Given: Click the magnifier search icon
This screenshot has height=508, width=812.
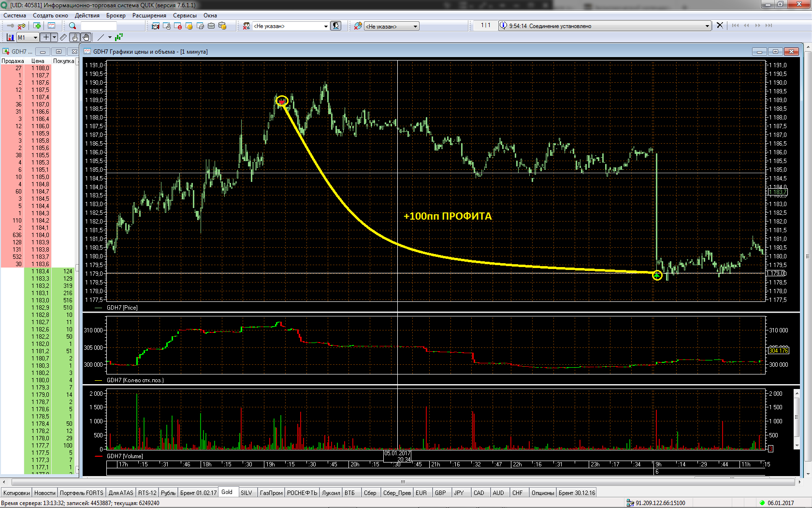Looking at the screenshot, I should click(72, 26).
